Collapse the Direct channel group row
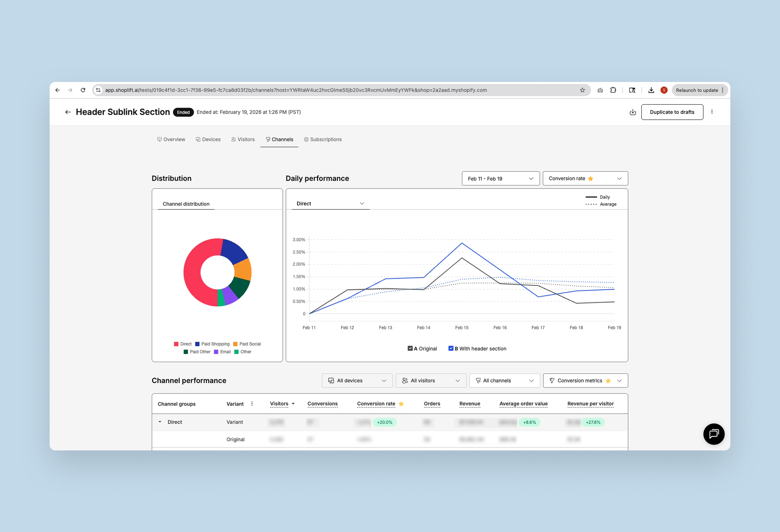The width and height of the screenshot is (780, 532). click(x=160, y=422)
